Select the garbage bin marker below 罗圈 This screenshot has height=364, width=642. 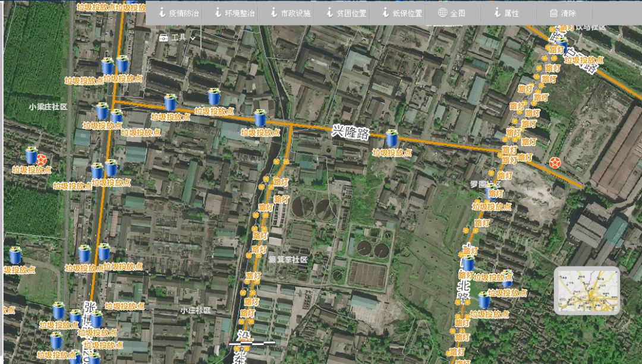tap(492, 192)
